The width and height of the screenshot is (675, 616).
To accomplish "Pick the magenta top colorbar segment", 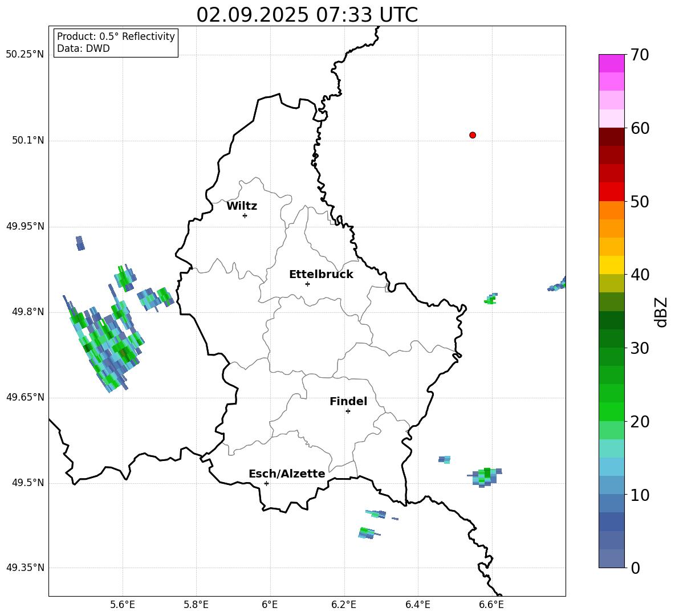I will pos(611,63).
